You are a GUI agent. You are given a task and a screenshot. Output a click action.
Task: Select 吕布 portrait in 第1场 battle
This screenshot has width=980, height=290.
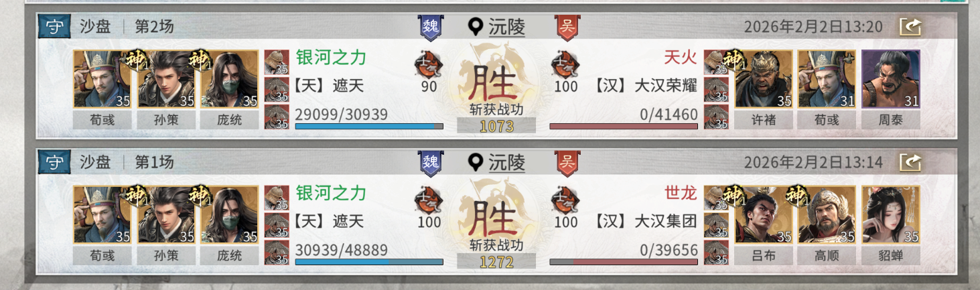pos(764,214)
